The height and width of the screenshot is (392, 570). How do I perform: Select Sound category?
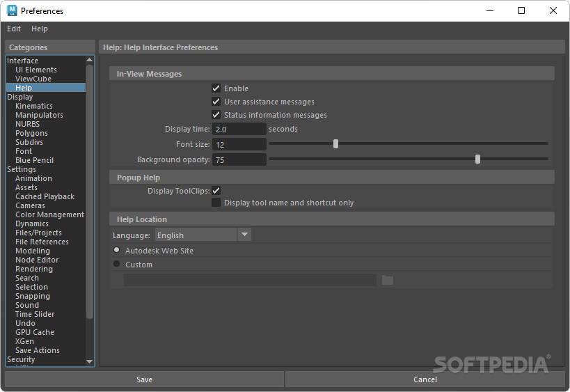tap(27, 305)
